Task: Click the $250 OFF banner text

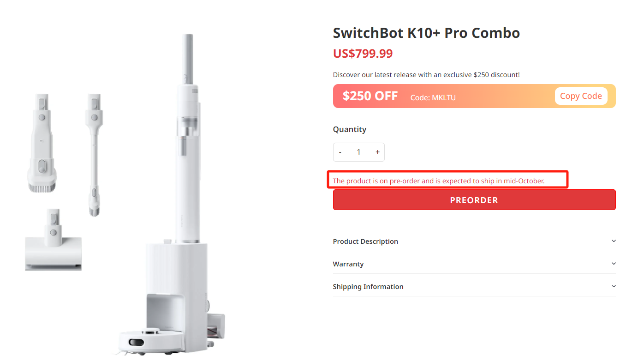Action: [370, 96]
